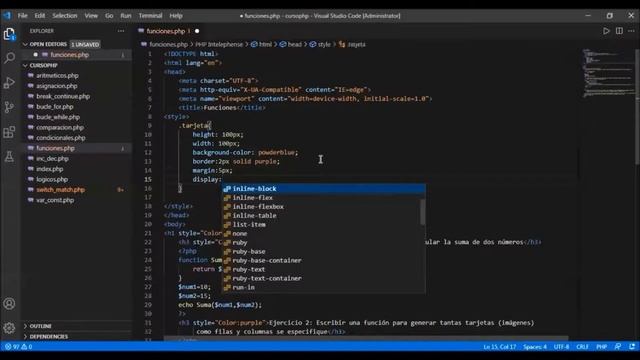This screenshot has width=640, height=360.
Task: Open the Terminal menu
Action: point(150,16)
